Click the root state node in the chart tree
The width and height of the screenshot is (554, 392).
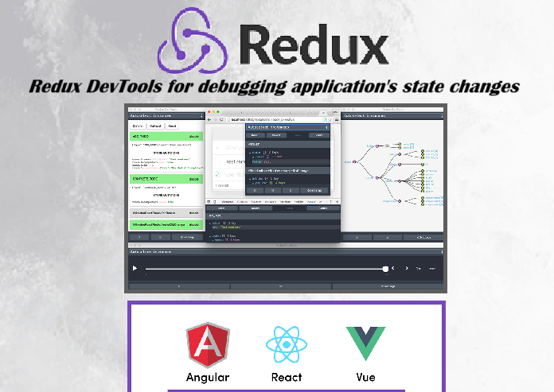tap(354, 161)
